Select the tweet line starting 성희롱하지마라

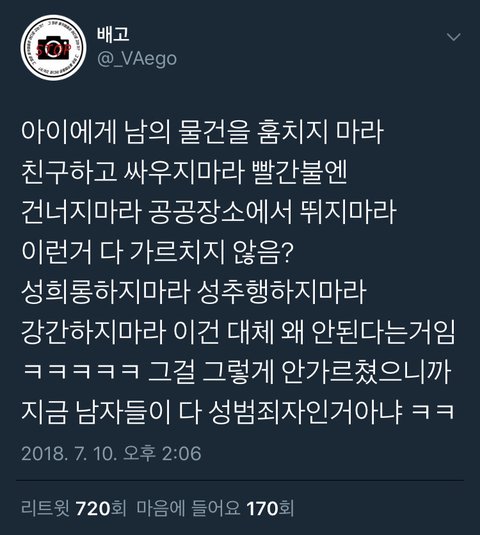tap(194, 292)
